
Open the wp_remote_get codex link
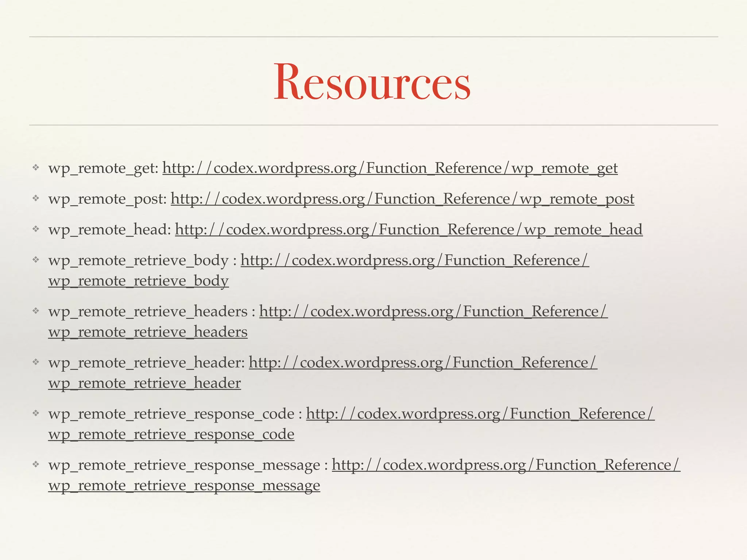(x=390, y=168)
